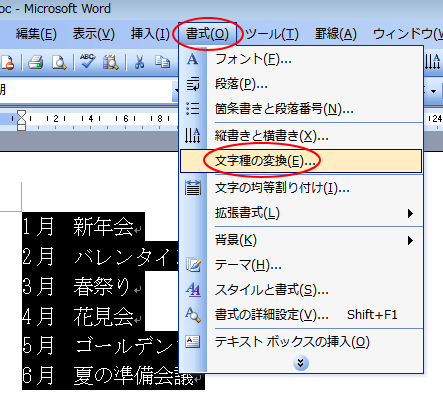Click the line starting with '2月 バレンタイ'
Screen dimensions: 443x402
click(100, 256)
